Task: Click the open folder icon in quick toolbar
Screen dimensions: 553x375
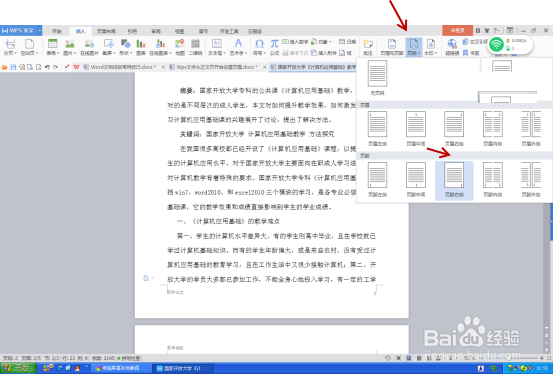Action: click(x=5, y=67)
